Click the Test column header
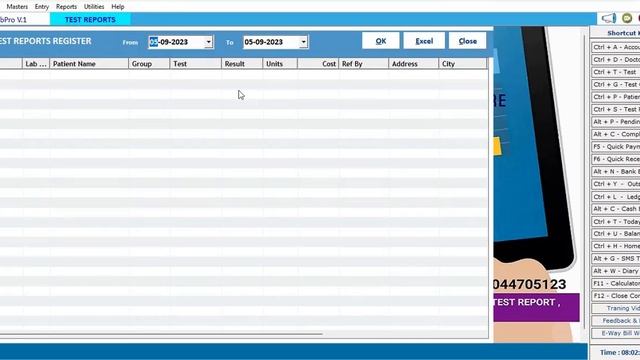This screenshot has height=360, width=640. (196, 64)
